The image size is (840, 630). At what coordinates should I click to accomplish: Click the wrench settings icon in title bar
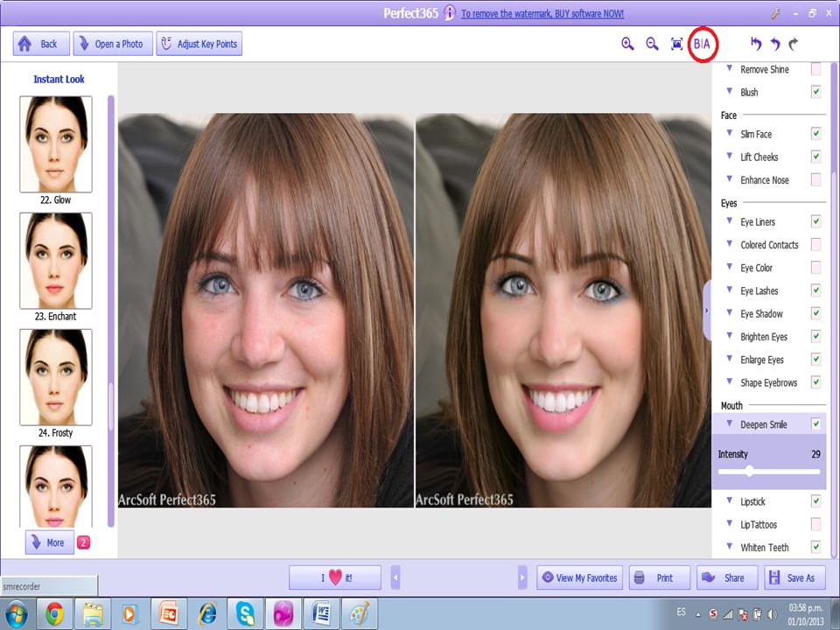point(775,13)
